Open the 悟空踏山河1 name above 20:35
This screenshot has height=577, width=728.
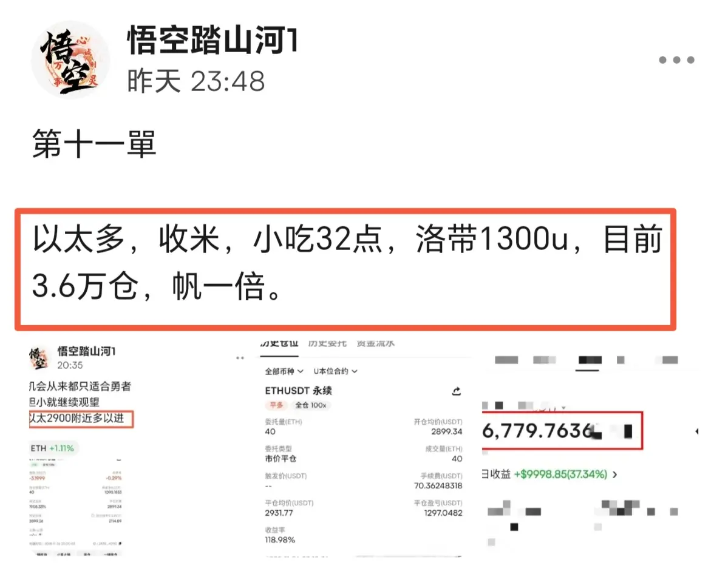coord(86,351)
